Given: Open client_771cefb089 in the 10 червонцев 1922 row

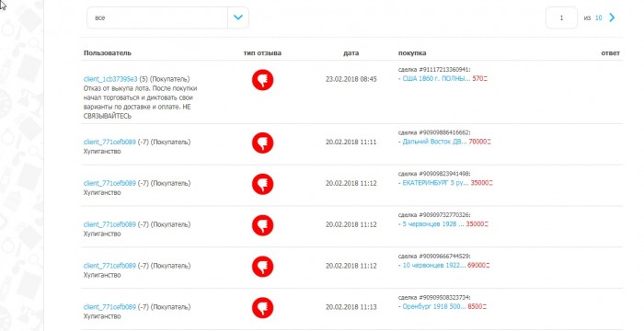Looking at the screenshot, I should [109, 266].
